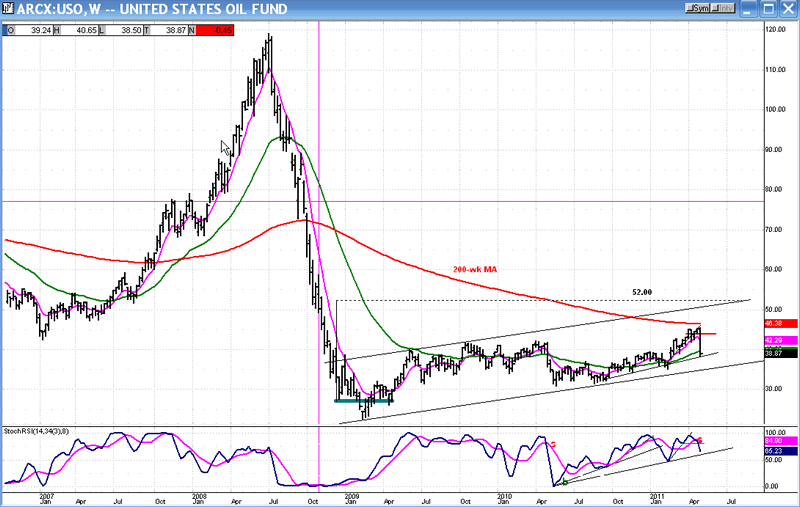Click the chart window icon in title bar

pos(8,8)
